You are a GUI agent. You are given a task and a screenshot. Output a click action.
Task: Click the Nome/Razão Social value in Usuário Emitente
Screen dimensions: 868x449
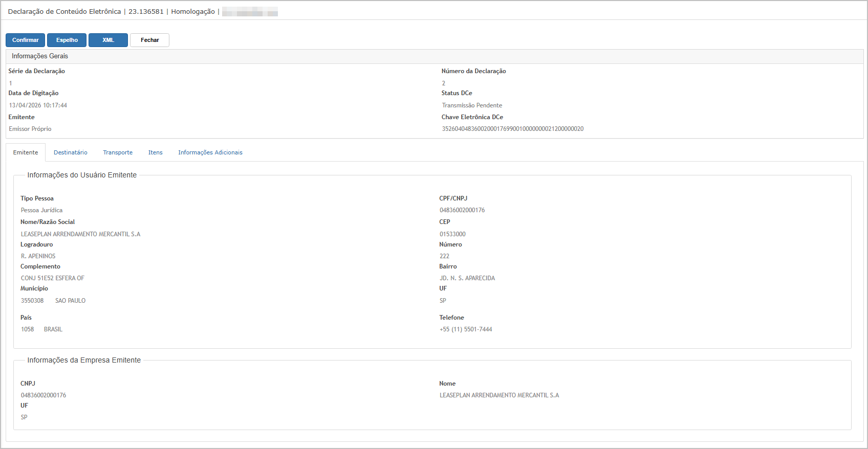(80, 234)
